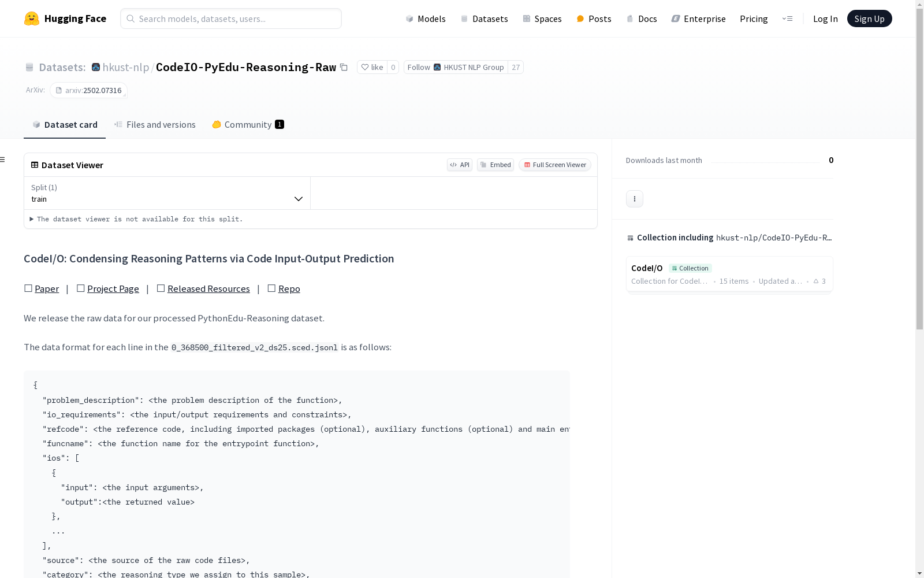The height and width of the screenshot is (578, 924).
Task: Open Posts from the navigation
Action: coord(594,18)
